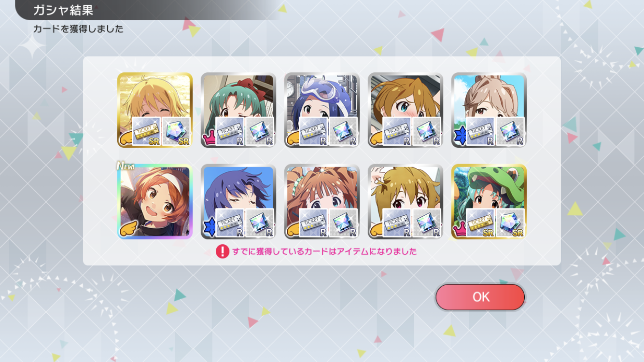The height and width of the screenshot is (362, 644).
Task: Confirm results with the OK button
Action: coord(480,297)
